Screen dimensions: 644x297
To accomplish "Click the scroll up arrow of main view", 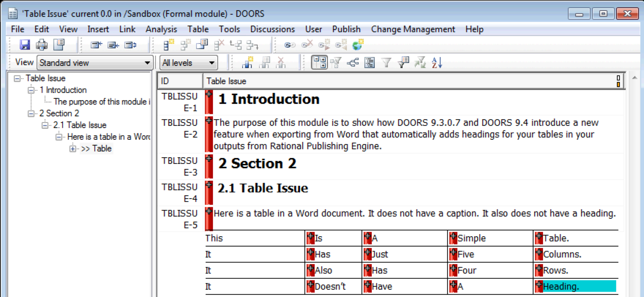I will [634, 78].
